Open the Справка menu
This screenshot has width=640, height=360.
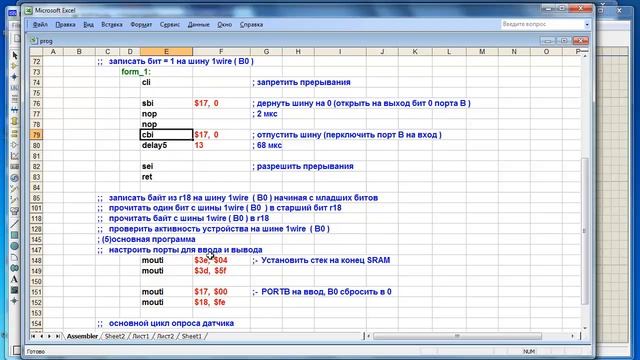251,24
